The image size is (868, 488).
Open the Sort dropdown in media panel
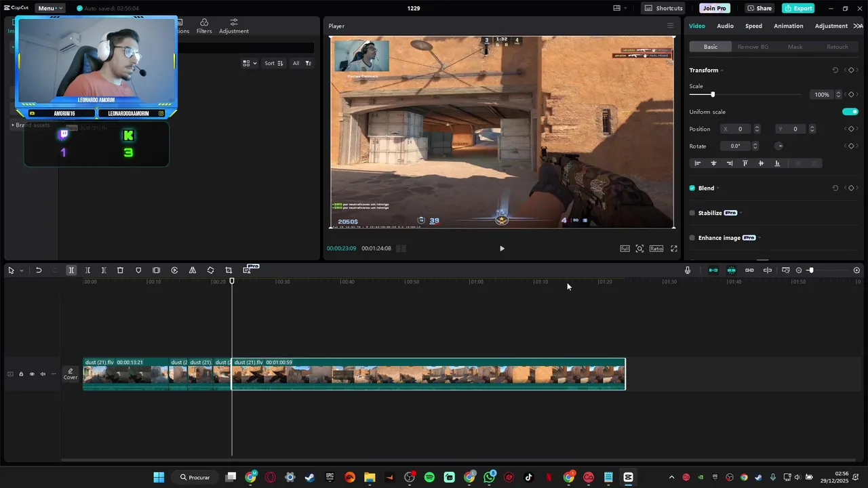[274, 63]
